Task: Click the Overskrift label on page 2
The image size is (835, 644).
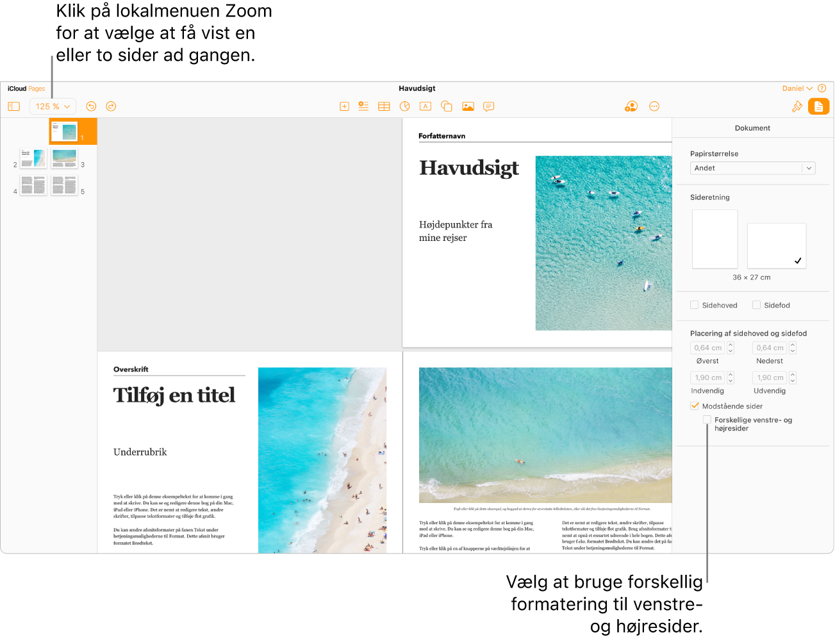Action: 131,369
